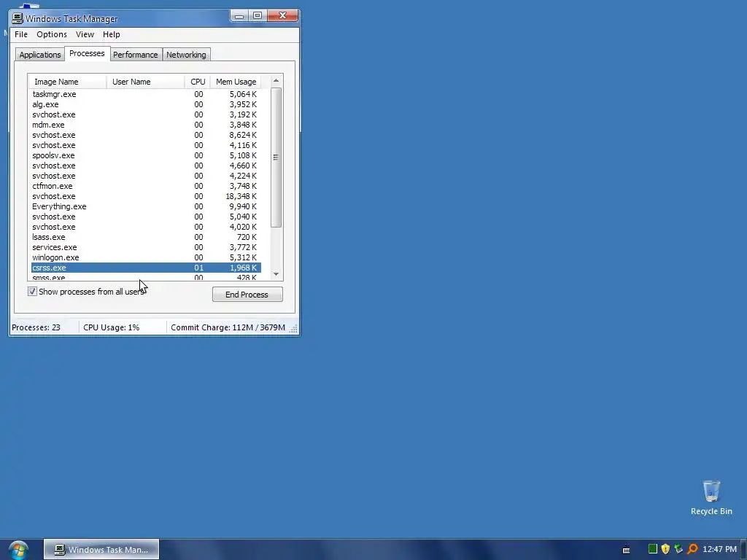Click the process list scrollbar thumb
This screenshot has width=747, height=560.
pyautogui.click(x=276, y=157)
